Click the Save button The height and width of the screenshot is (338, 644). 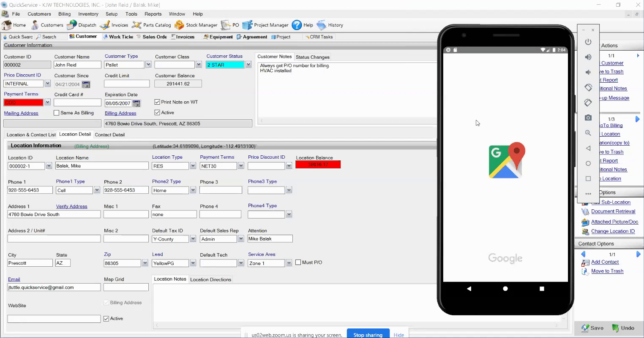tap(592, 328)
